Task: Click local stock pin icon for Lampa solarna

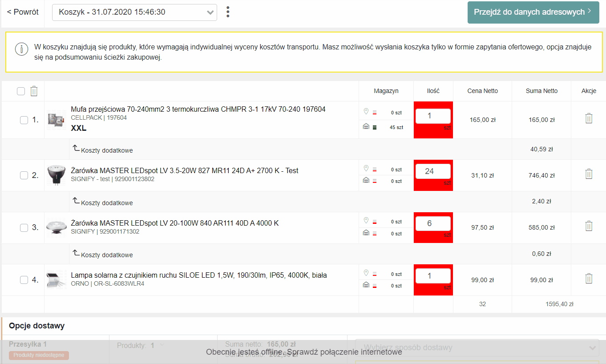Action: click(366, 273)
